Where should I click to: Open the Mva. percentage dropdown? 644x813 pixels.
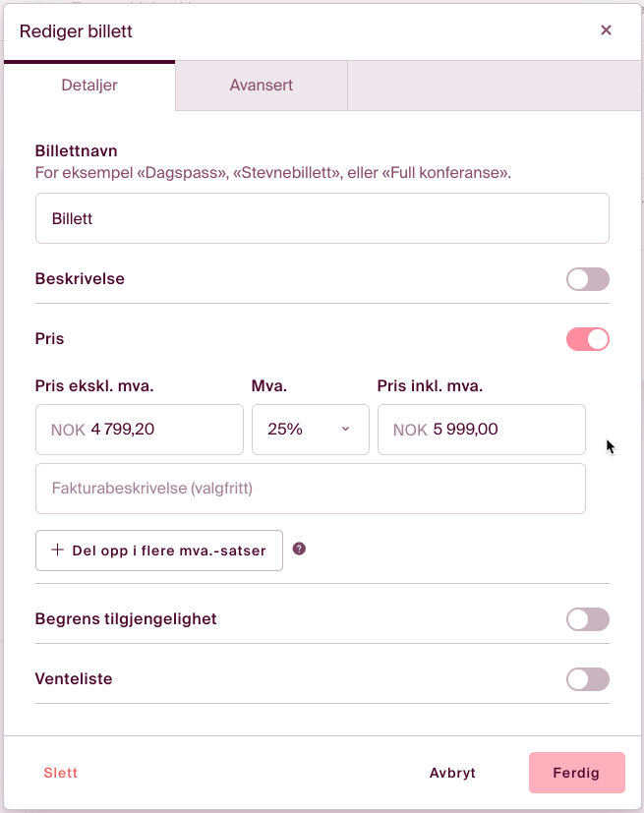click(310, 430)
